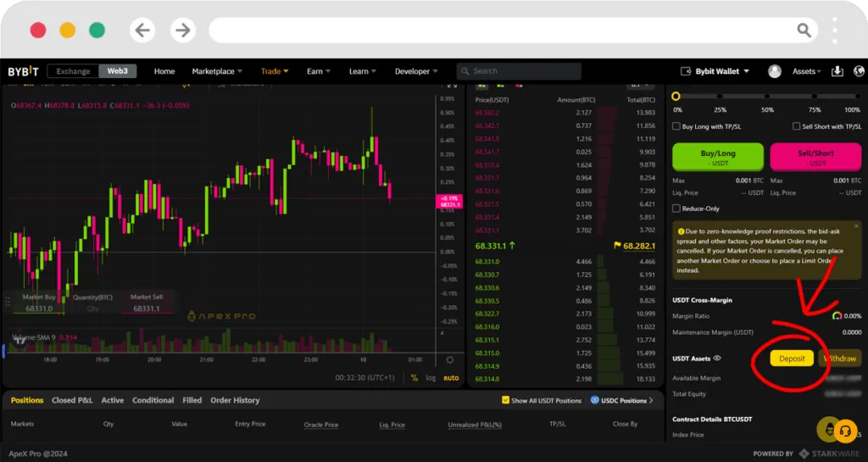Focus the Bybit Search field
The image size is (868, 462).
coord(519,71)
